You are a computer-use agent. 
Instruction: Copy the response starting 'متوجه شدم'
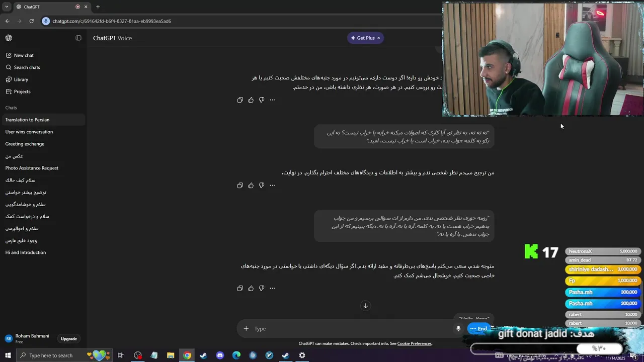[x=240, y=289]
